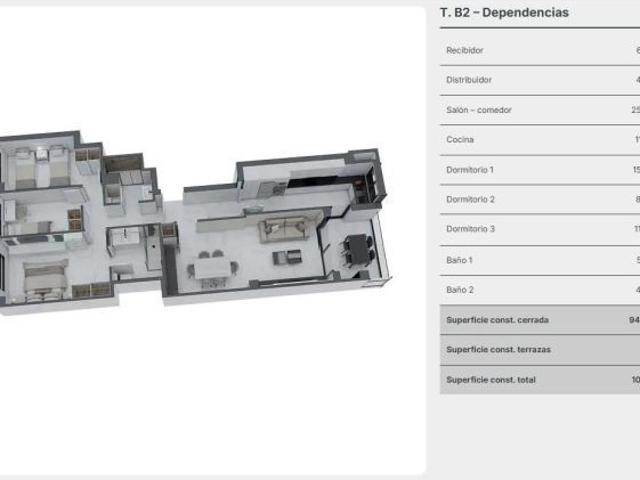Select the 'Recibidor' row label
Viewport: 640px width, 480px height.
pyautogui.click(x=464, y=50)
